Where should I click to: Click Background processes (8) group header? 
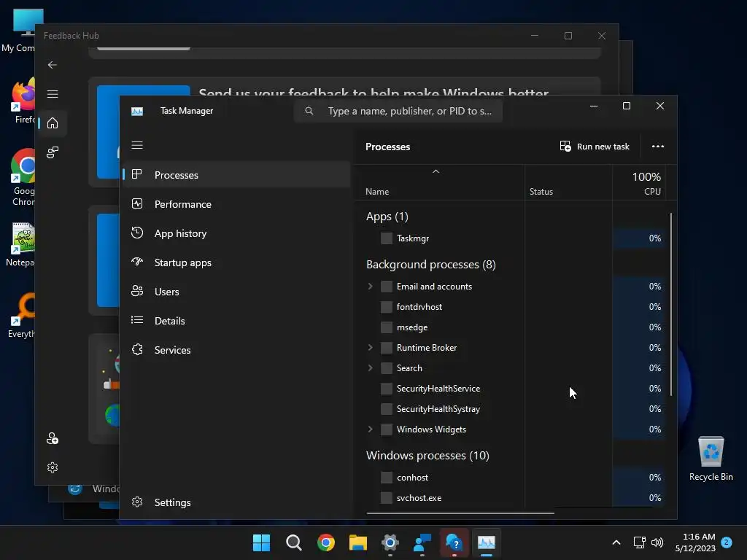[430, 264]
